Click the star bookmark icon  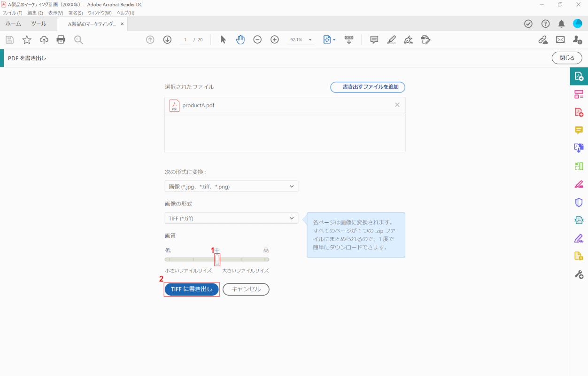(27, 40)
